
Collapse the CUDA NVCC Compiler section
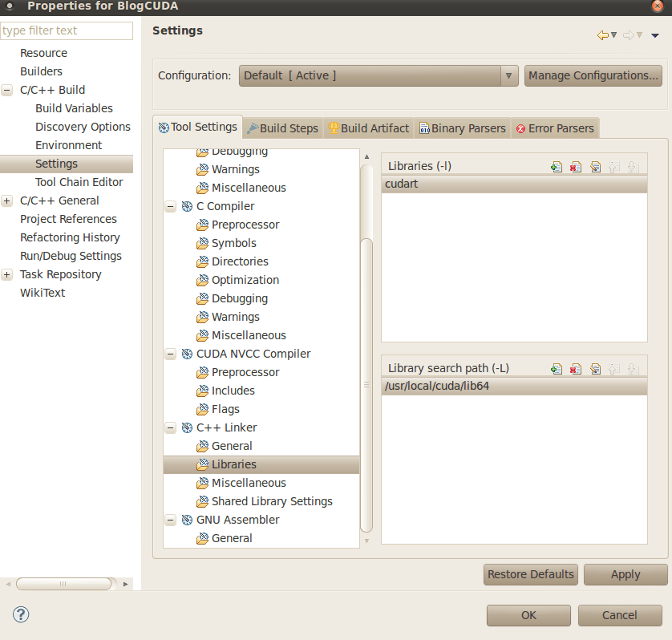pyautogui.click(x=170, y=354)
